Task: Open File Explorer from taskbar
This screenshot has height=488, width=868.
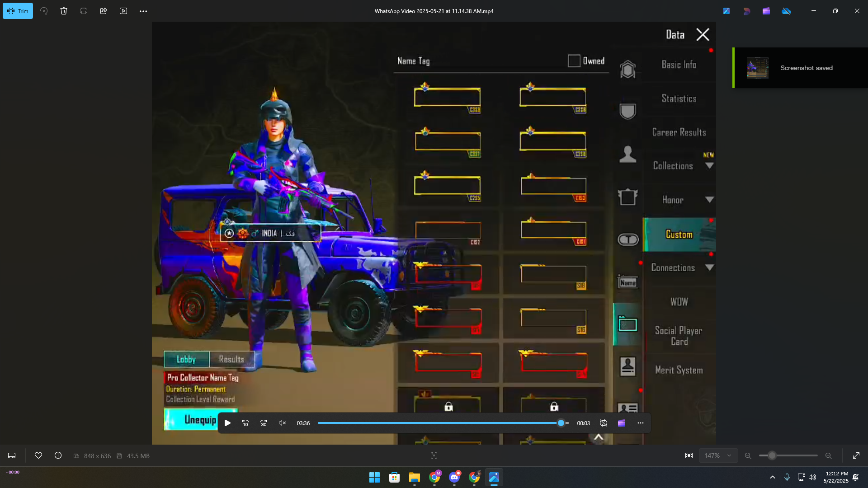Action: pos(414,478)
